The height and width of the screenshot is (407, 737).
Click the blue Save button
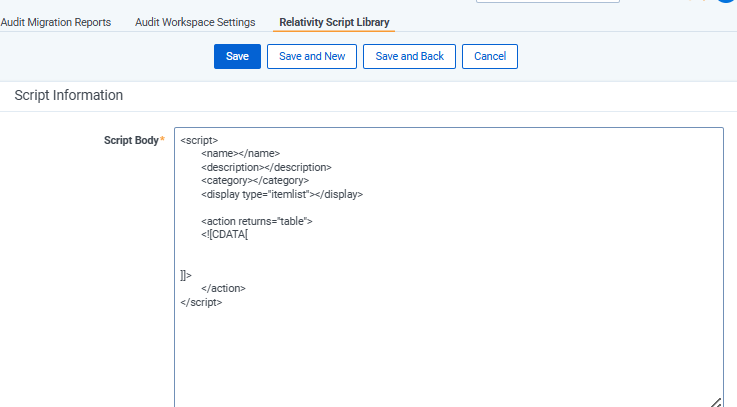pos(237,56)
